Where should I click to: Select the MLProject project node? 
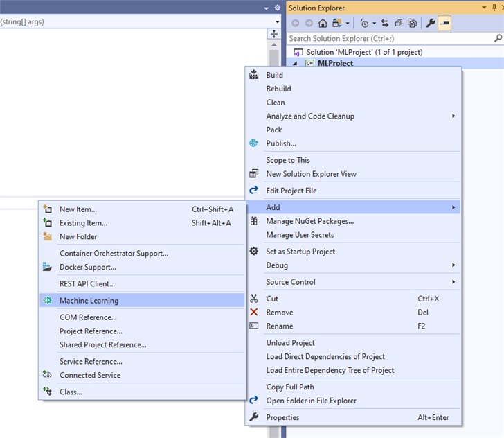point(335,63)
